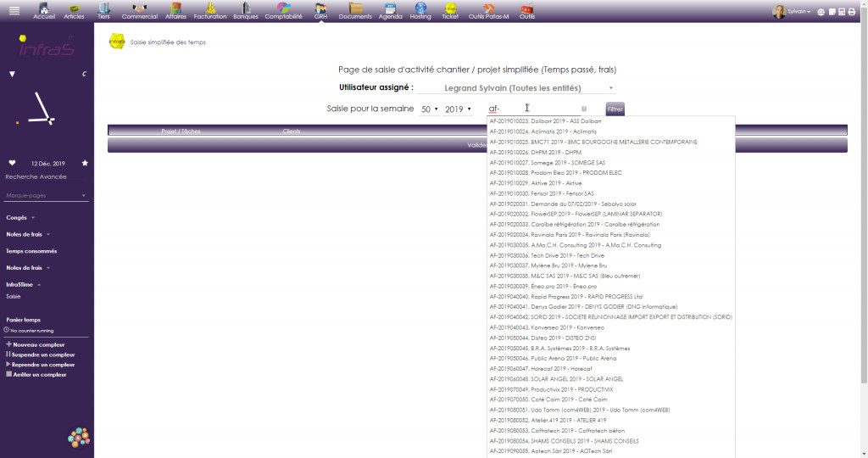Open the Agenda module

click(x=390, y=11)
